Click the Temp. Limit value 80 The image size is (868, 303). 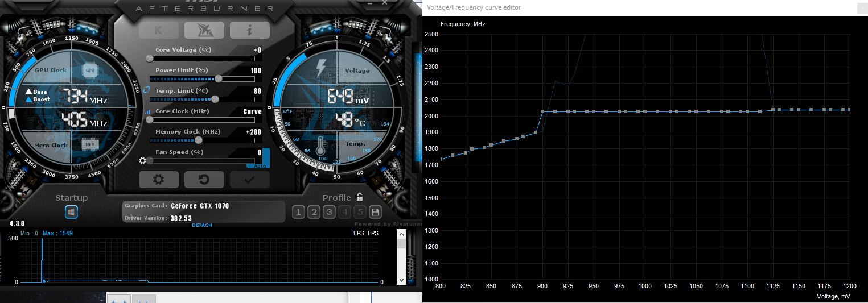point(257,91)
